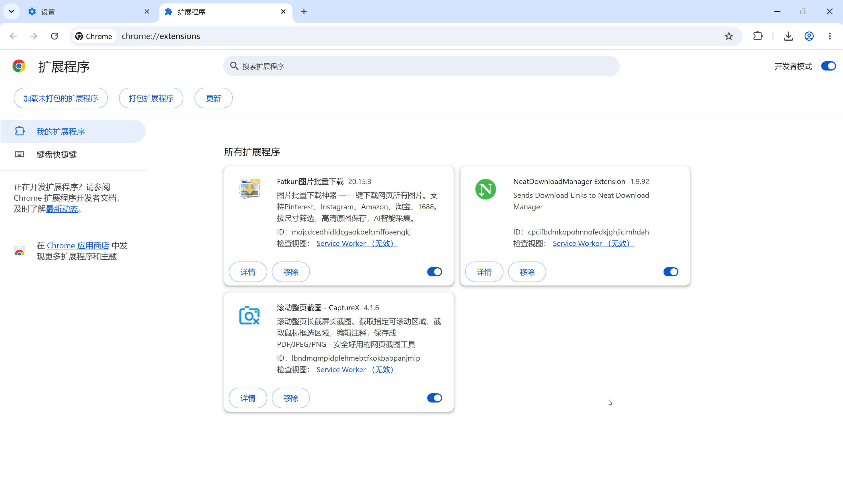This screenshot has width=843, height=504.
Task: Disable the 滚动整页截图 CaptureX toggle
Action: click(434, 398)
